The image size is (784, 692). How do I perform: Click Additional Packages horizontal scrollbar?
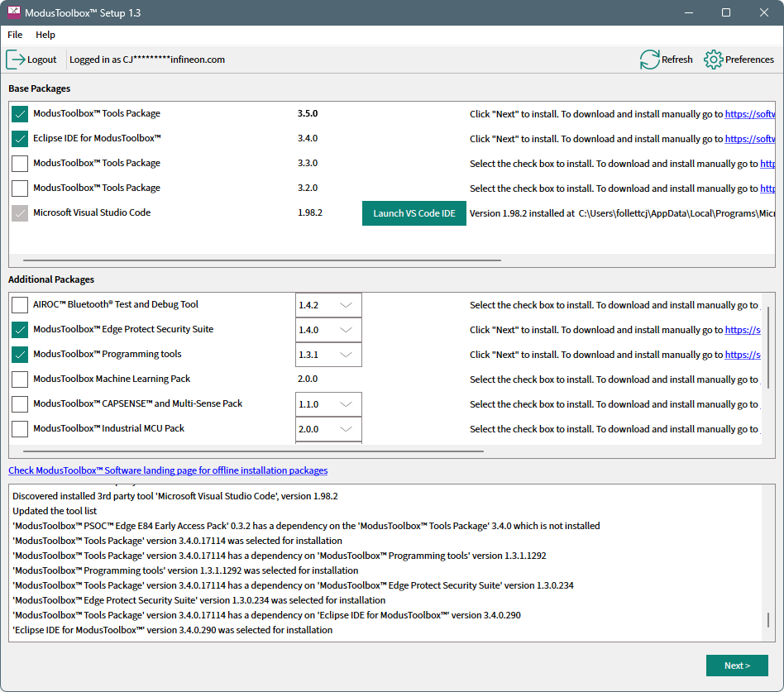click(253, 451)
